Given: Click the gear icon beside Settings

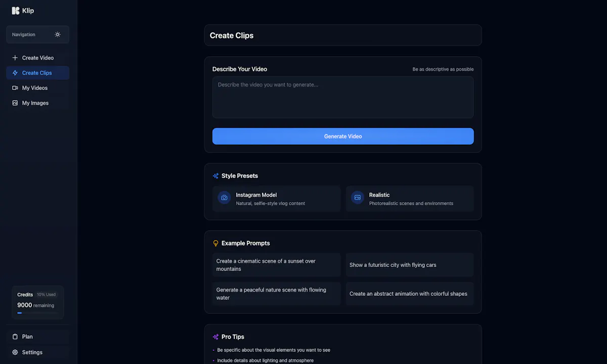Looking at the screenshot, I should coord(15,352).
